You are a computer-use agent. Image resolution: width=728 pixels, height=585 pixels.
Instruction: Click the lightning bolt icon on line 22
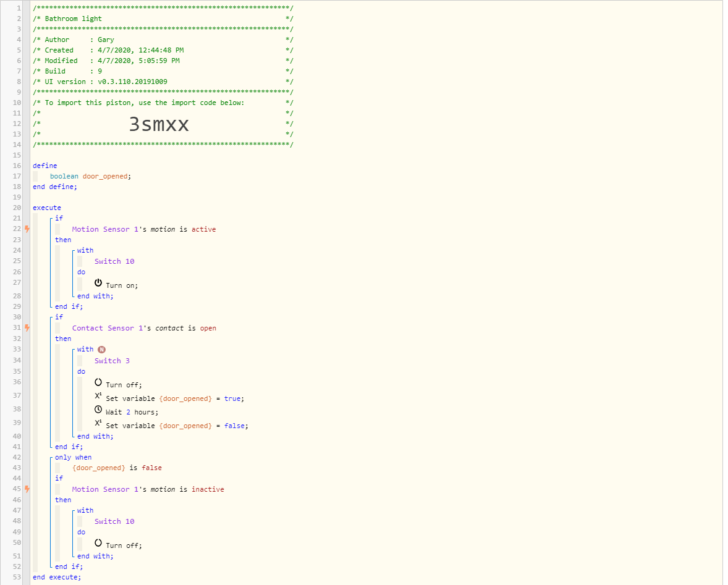(x=27, y=229)
